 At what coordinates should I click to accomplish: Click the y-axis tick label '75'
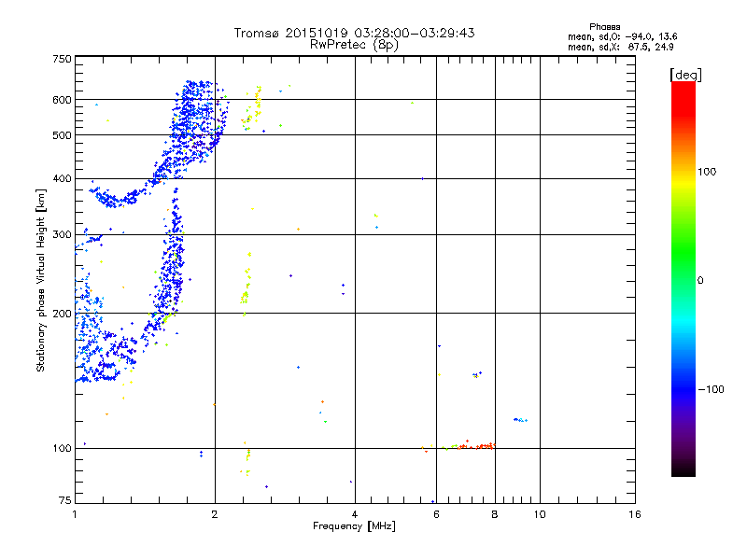[64, 500]
